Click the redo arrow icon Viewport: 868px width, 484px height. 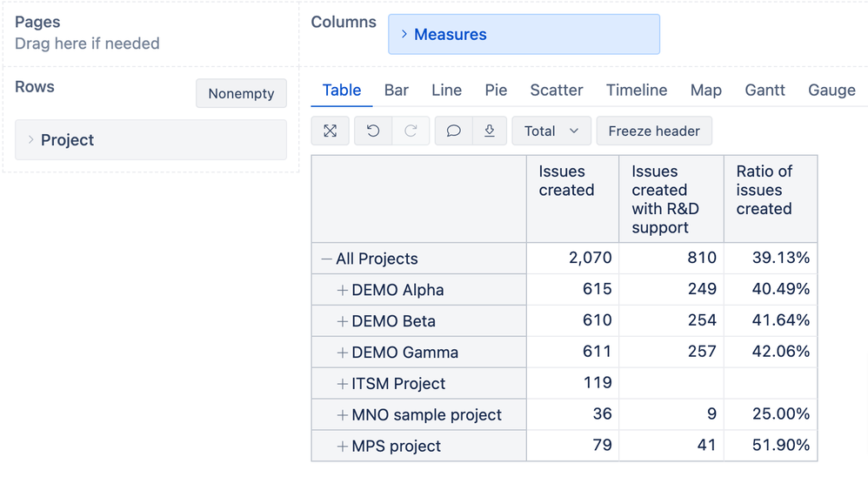coord(411,131)
